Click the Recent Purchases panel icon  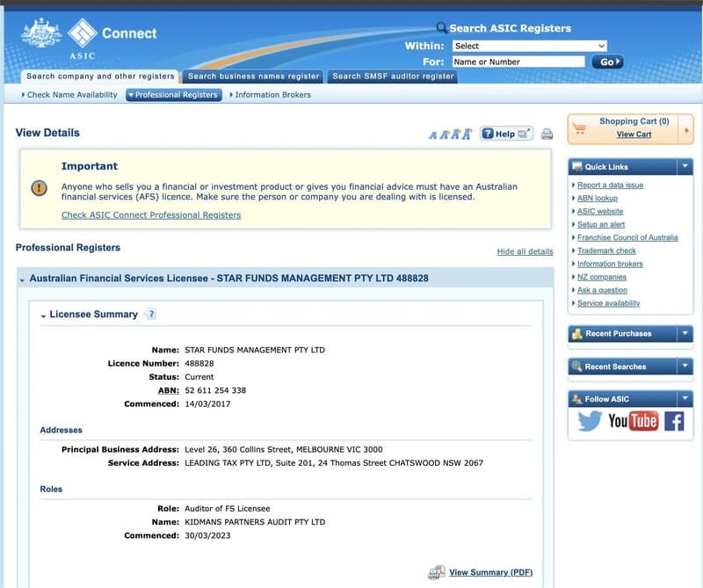577,334
